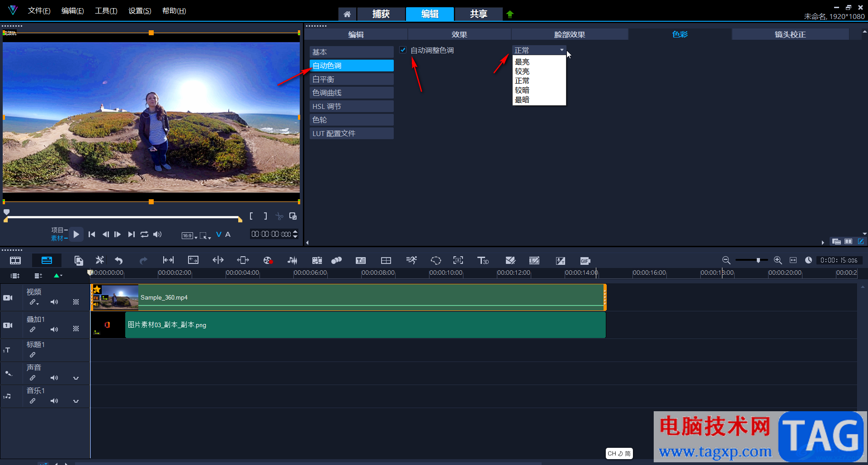Open the 设置 menu
Viewport: 868px width, 465px height.
point(140,10)
